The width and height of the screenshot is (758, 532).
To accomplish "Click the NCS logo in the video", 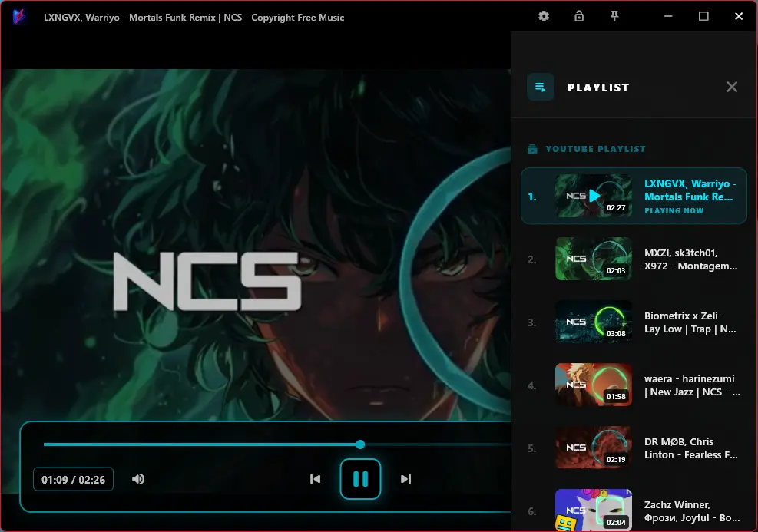I will pyautogui.click(x=207, y=281).
